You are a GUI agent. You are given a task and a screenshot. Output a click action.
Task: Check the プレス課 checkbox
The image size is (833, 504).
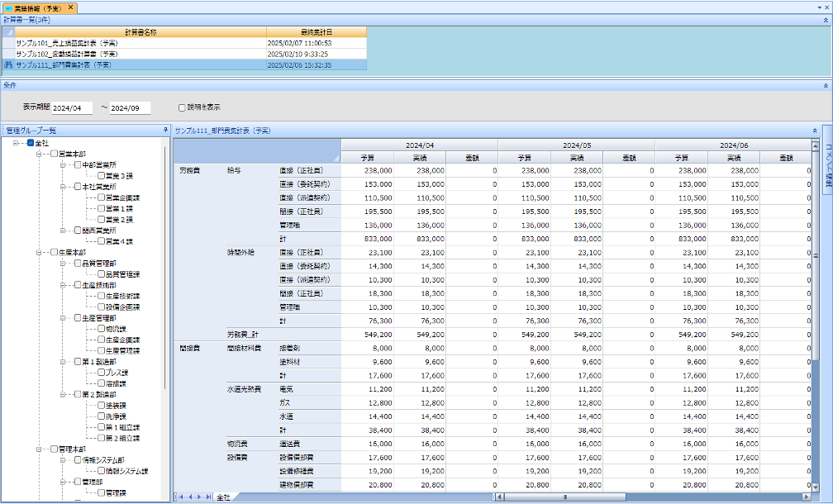click(101, 373)
